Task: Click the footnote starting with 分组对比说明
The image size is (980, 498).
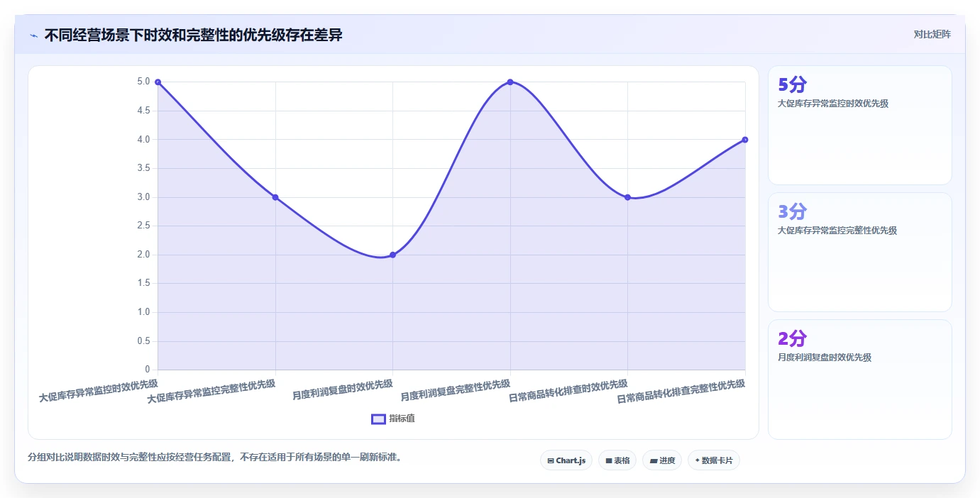Action: pos(216,457)
